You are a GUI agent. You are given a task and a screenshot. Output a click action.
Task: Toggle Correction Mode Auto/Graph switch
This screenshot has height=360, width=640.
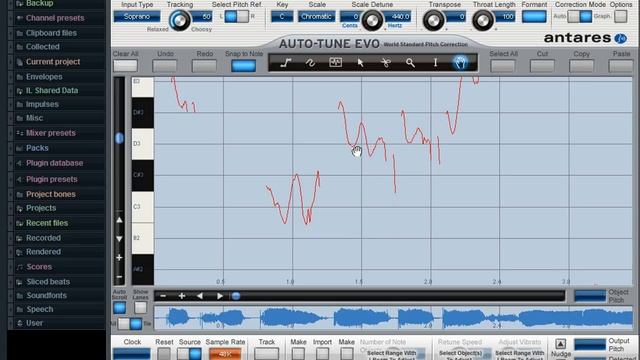pos(580,16)
